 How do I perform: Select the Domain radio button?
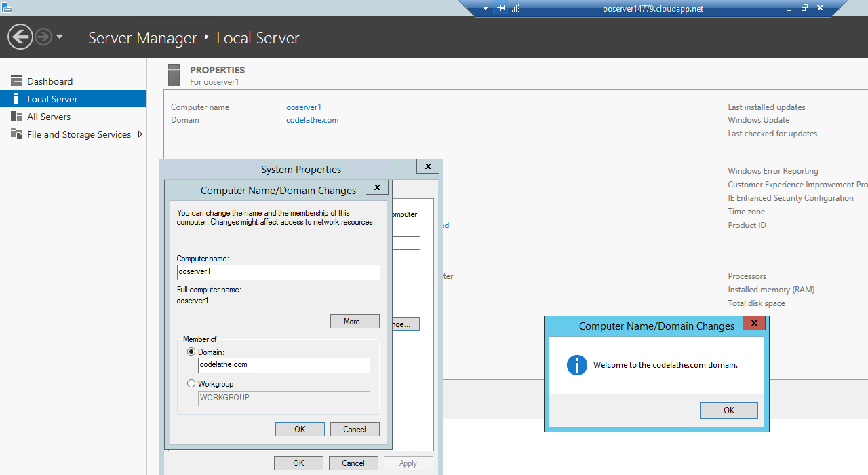191,352
